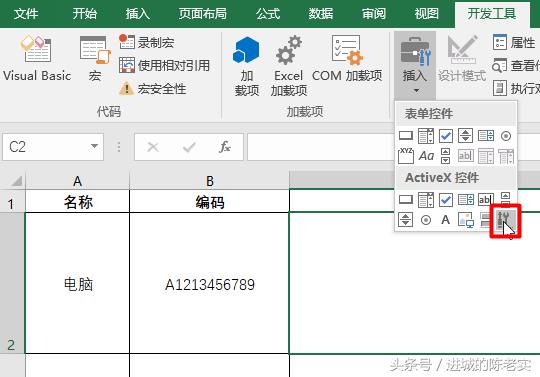Open ActiveX More Controls tool

505,220
